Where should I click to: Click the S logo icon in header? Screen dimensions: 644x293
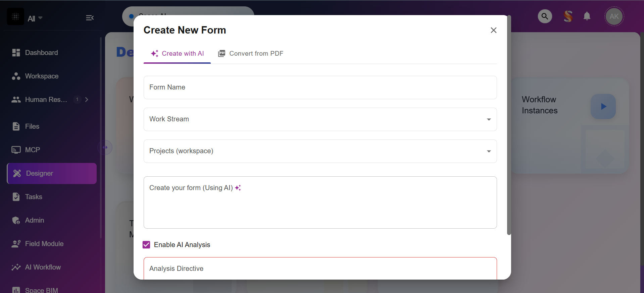point(568,16)
